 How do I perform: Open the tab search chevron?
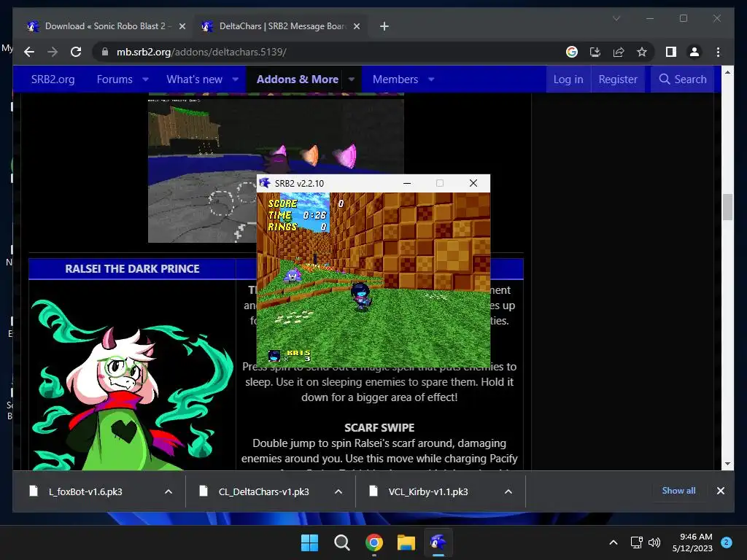(x=616, y=18)
